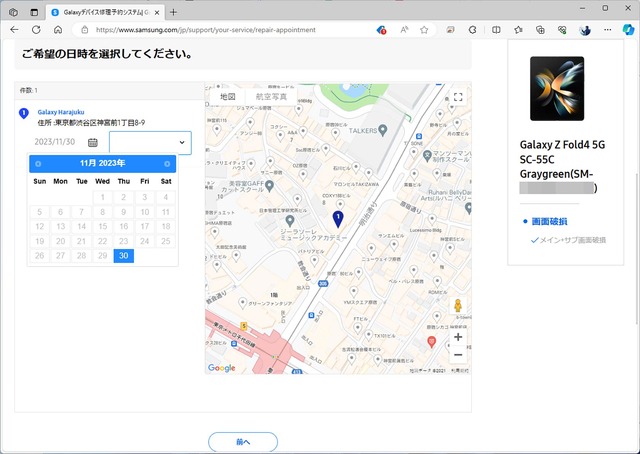Open Collections toolbar icon

pos(540,30)
